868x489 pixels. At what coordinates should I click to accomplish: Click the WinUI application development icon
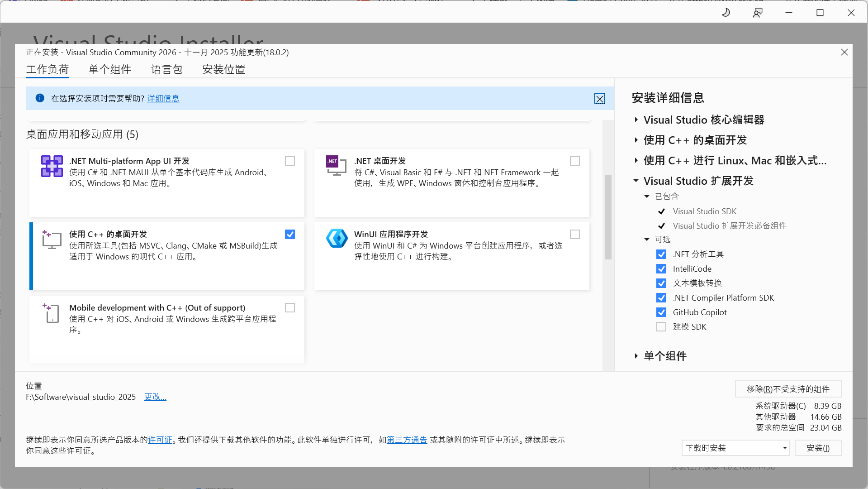(337, 239)
